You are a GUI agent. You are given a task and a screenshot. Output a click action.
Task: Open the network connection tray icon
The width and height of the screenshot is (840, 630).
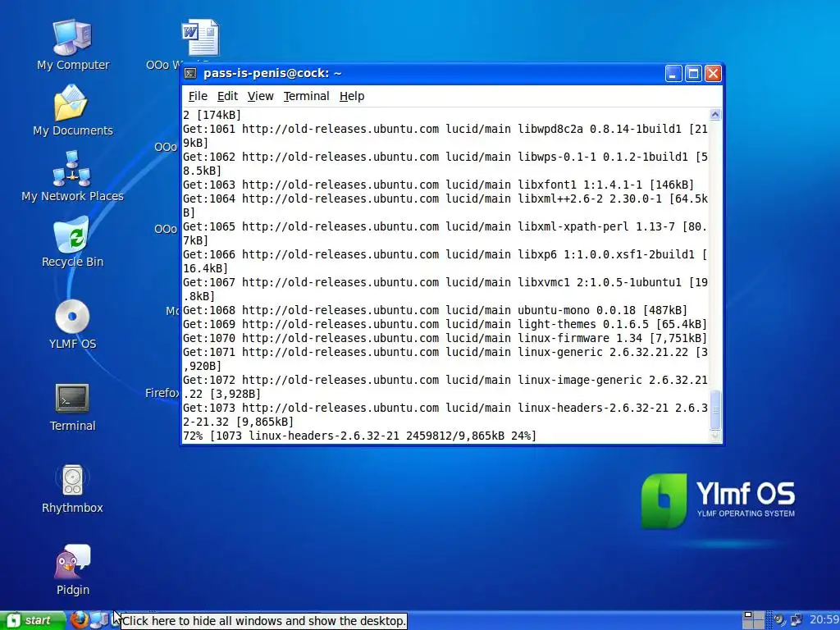[x=797, y=620]
